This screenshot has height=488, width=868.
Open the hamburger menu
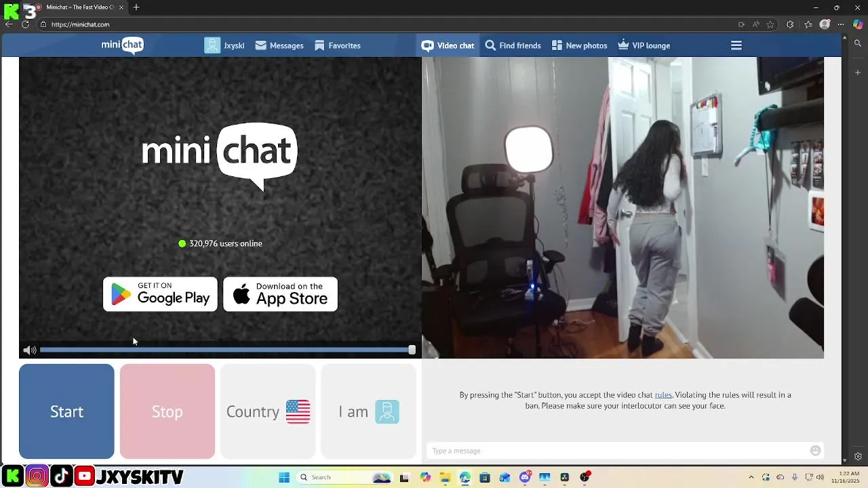click(x=736, y=45)
